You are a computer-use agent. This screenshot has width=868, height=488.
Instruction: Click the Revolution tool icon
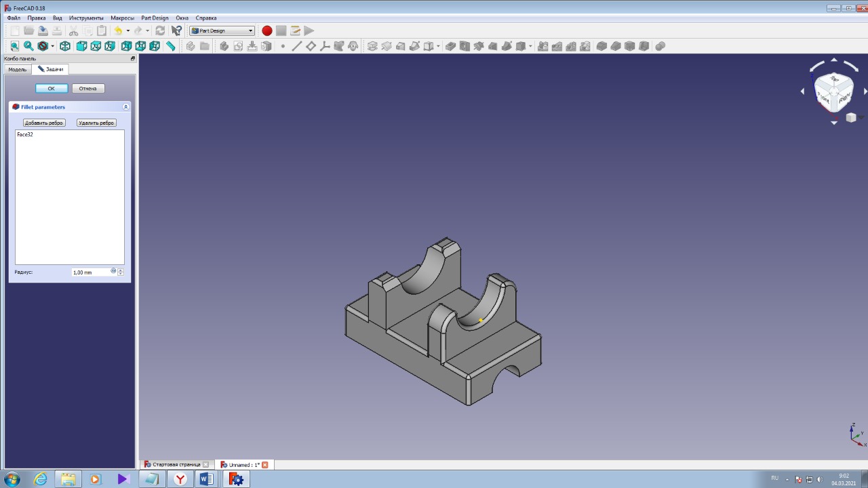[387, 46]
